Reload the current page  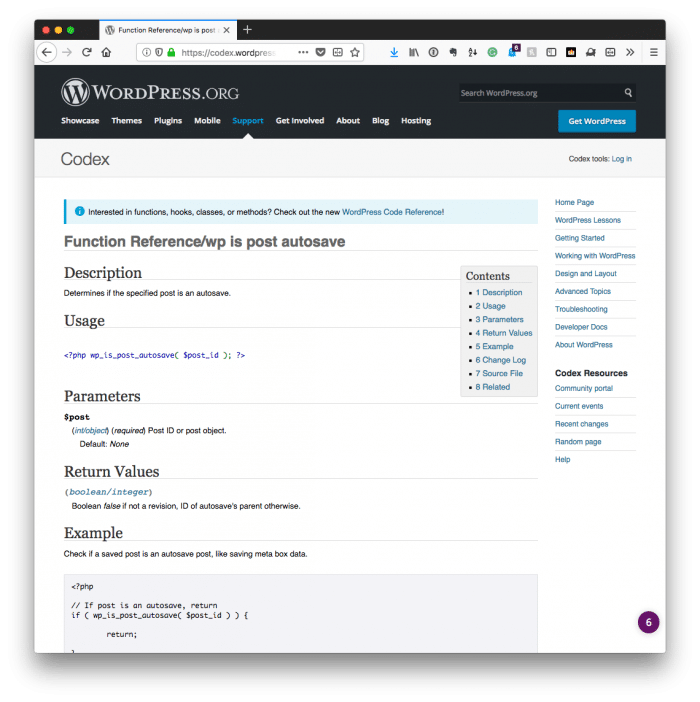[87, 52]
